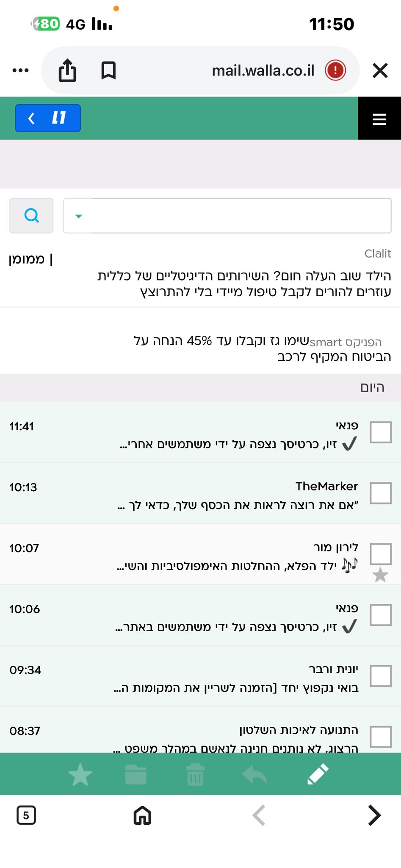Check the 11:41 פנאי email checkbox
This screenshot has width=401, height=868.
[x=380, y=432]
